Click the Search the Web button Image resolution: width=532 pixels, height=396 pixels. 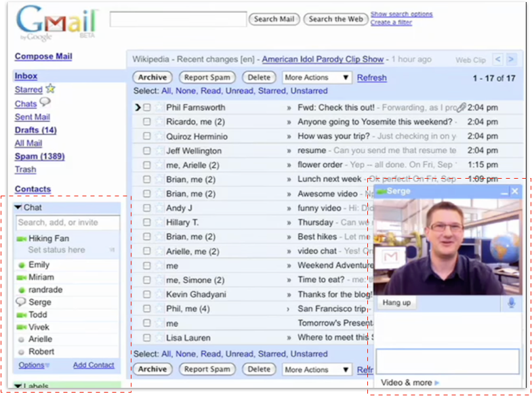tap(336, 20)
